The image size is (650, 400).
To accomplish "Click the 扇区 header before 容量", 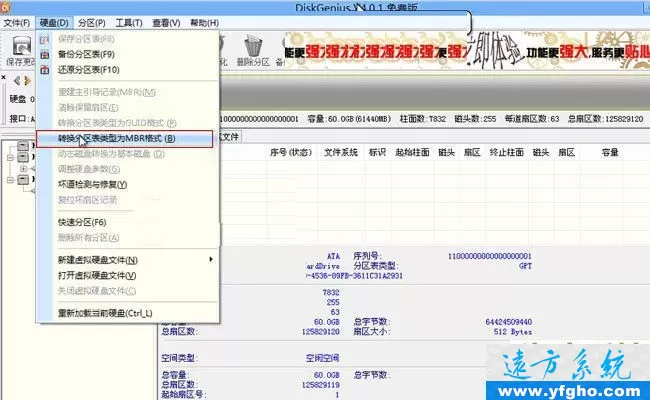I will (566, 153).
